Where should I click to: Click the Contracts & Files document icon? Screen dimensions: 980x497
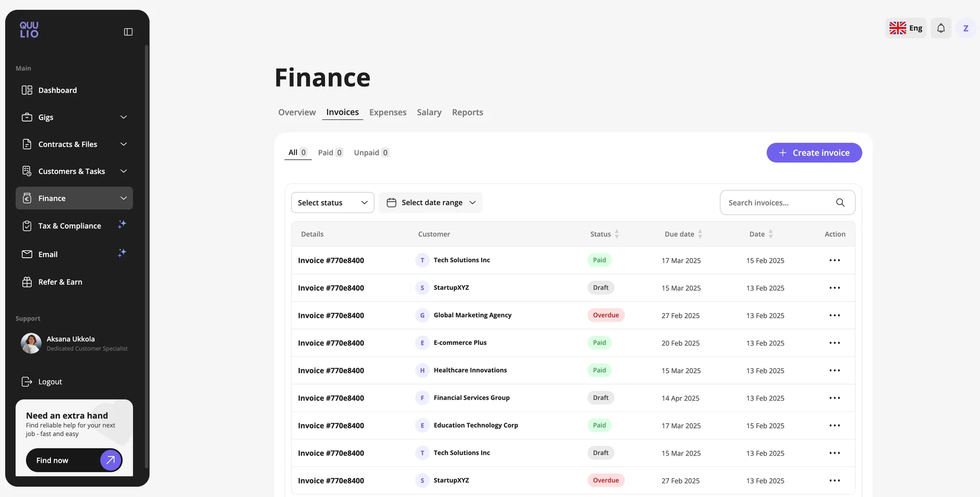[x=27, y=144]
